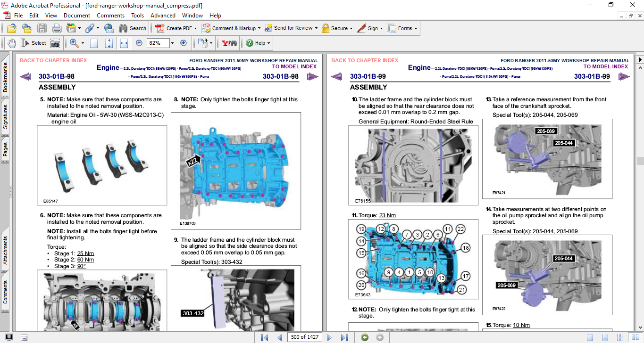Toggle Fit Width page view

click(124, 43)
